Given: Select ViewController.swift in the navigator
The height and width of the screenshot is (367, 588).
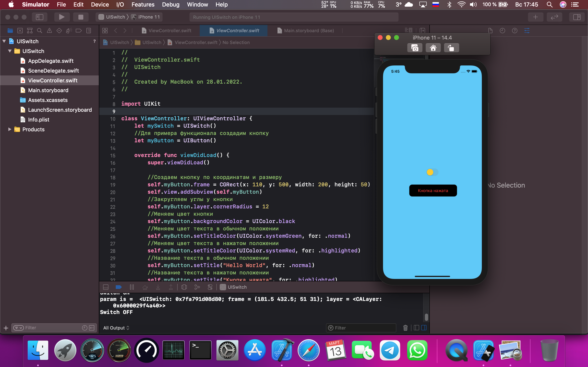Looking at the screenshot, I should coord(53,80).
